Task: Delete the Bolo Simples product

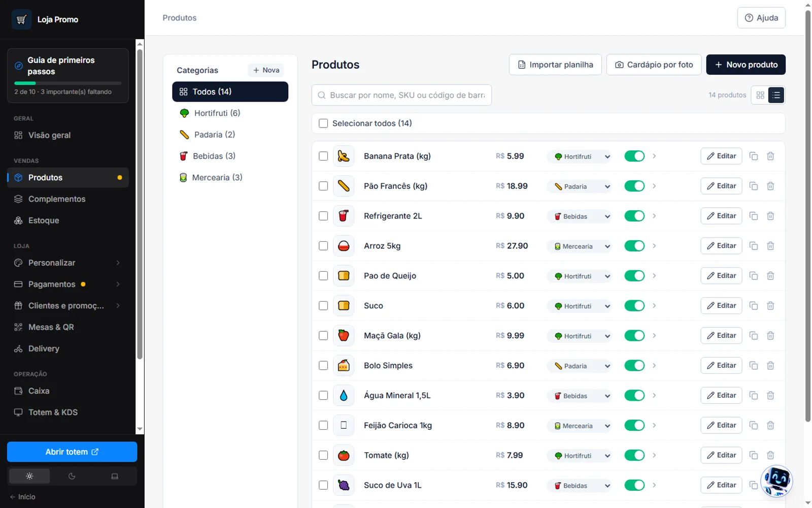Action: click(770, 366)
